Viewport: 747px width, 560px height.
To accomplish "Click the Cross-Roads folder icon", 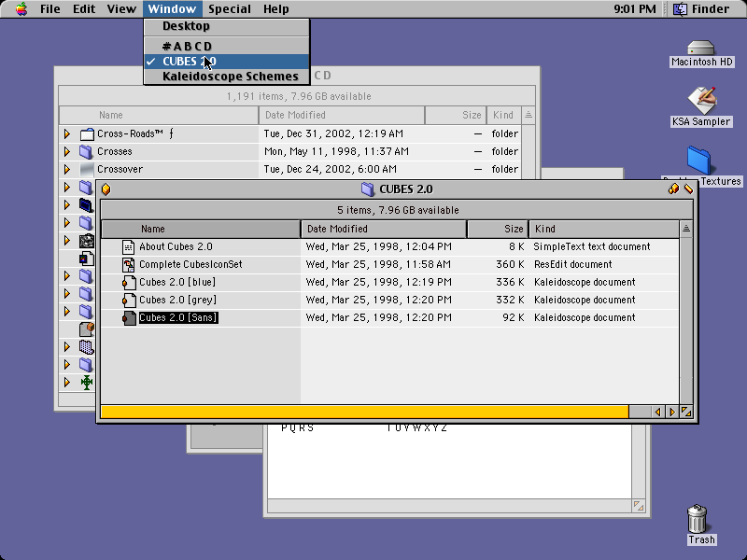I will coord(86,133).
